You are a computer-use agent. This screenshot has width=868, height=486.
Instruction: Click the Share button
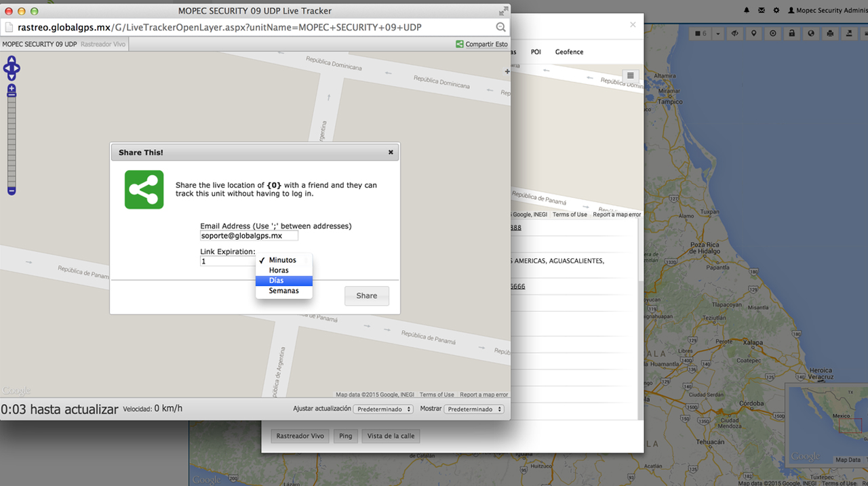(366, 296)
